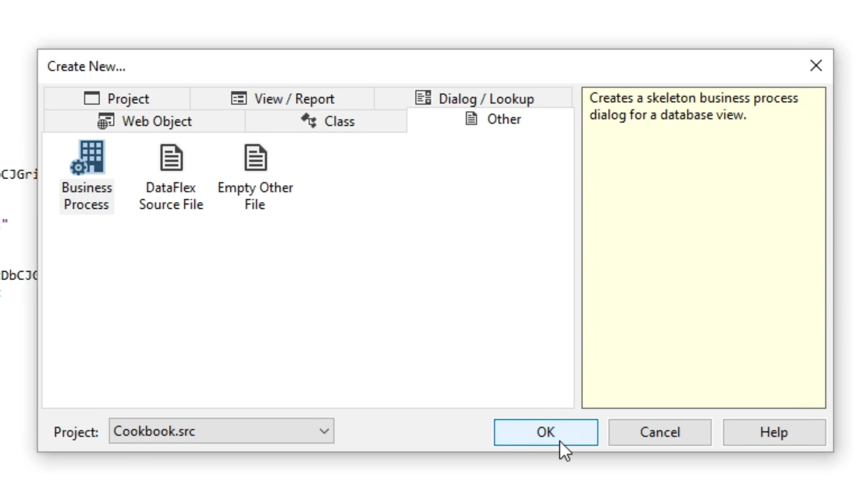868x488 pixels.
Task: Click the globe icon on Web Object tab
Action: coord(106,121)
